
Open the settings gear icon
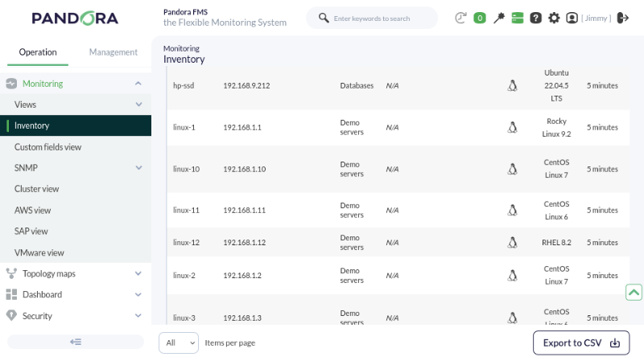point(554,18)
